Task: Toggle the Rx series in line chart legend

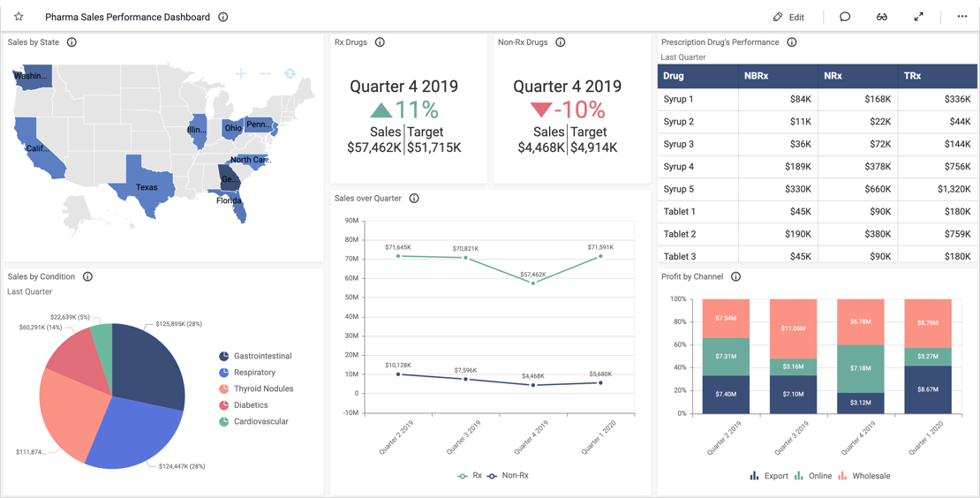Action: pyautogui.click(x=471, y=476)
